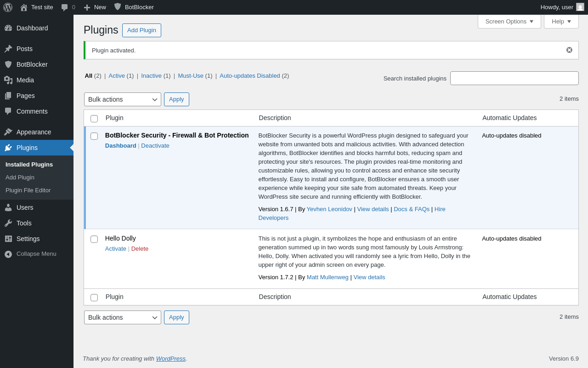The width and height of the screenshot is (588, 368).
Task: Filter plugins by the Inactive tab
Action: [151, 76]
